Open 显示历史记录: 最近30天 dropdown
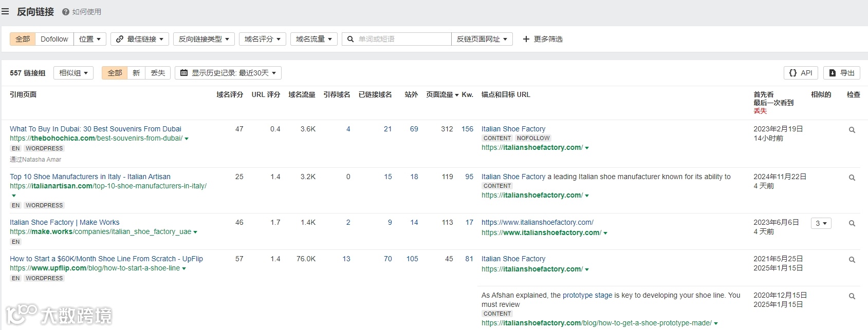The image size is (868, 330). pyautogui.click(x=228, y=73)
